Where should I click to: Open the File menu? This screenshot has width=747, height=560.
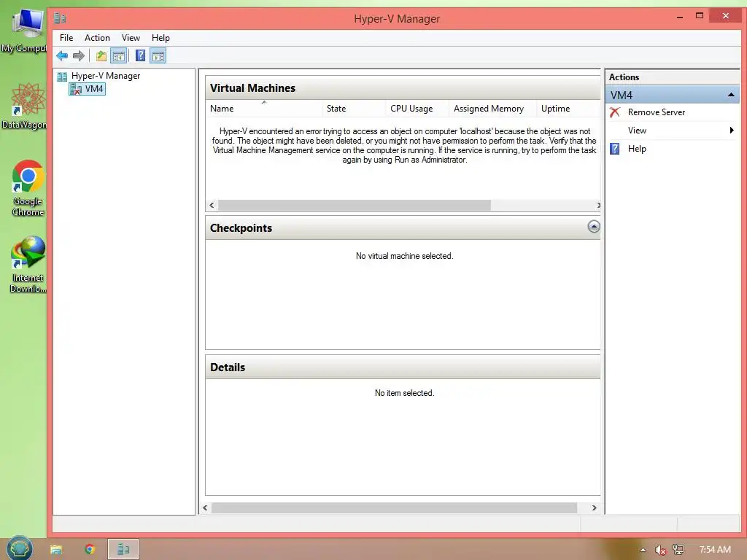point(66,38)
